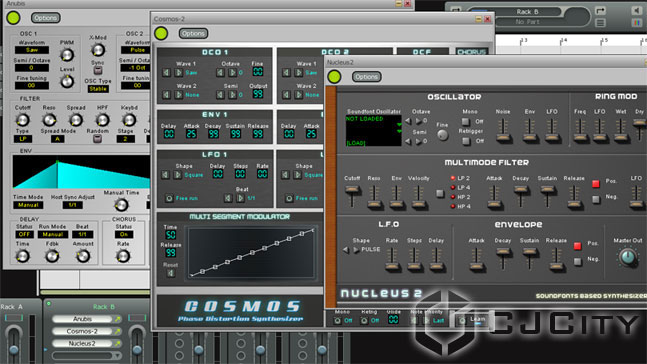Viewport: 647px width, 364px height.
Task: Increase the LFO 1 Beat value
Action: [x=240, y=199]
